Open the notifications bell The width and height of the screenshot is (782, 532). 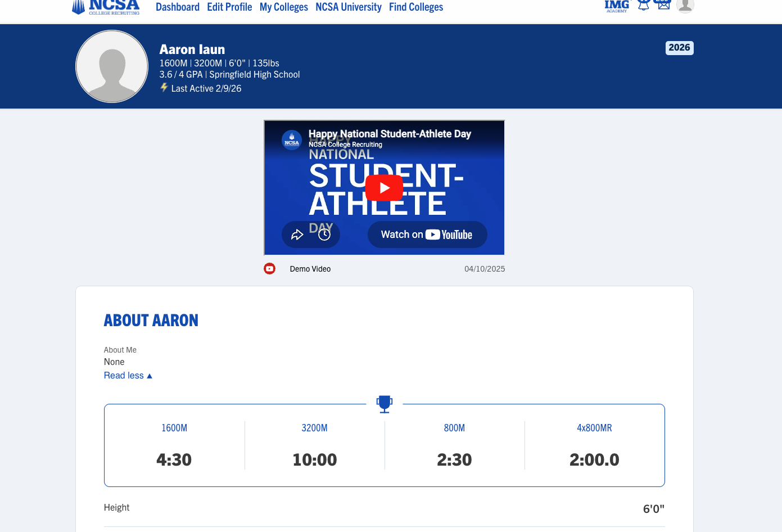(x=644, y=5)
